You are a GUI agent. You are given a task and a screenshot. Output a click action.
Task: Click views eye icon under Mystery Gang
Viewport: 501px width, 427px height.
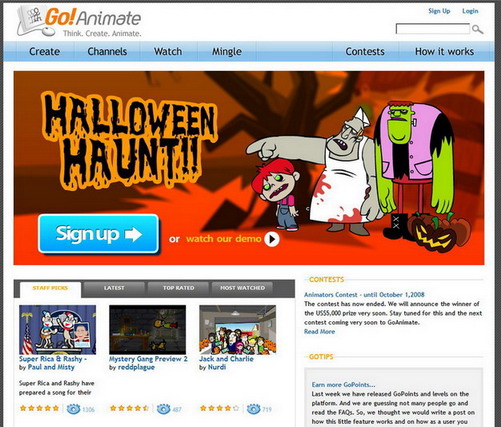pos(163,409)
